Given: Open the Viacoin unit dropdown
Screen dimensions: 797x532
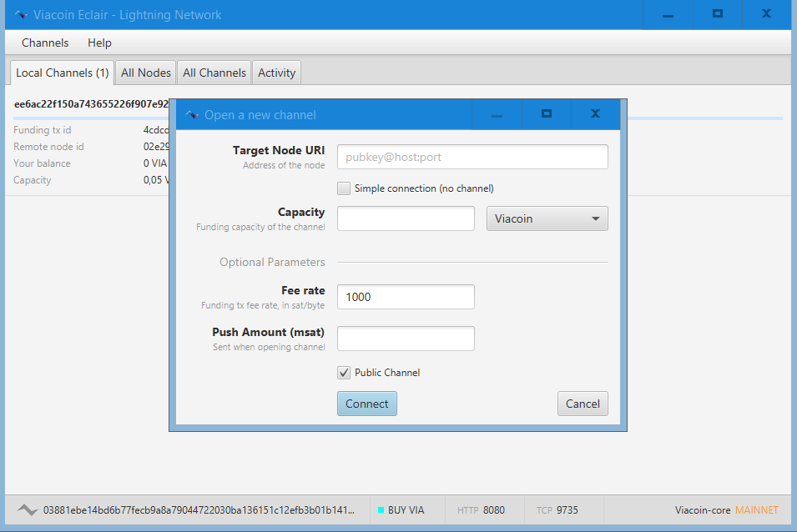Looking at the screenshot, I should tap(547, 218).
